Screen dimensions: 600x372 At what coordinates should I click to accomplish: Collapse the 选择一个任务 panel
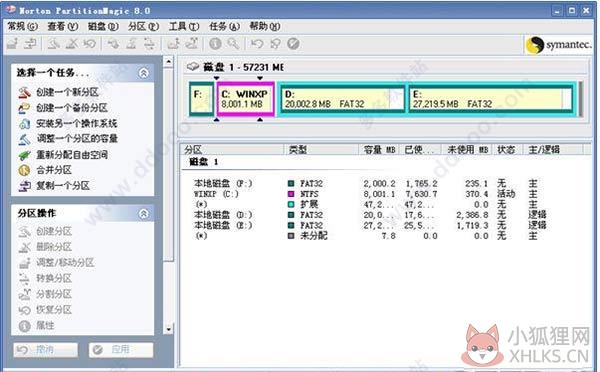[x=144, y=73]
